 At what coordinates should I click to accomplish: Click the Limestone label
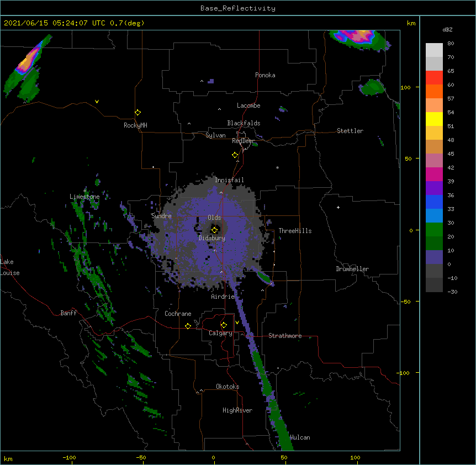coord(84,197)
